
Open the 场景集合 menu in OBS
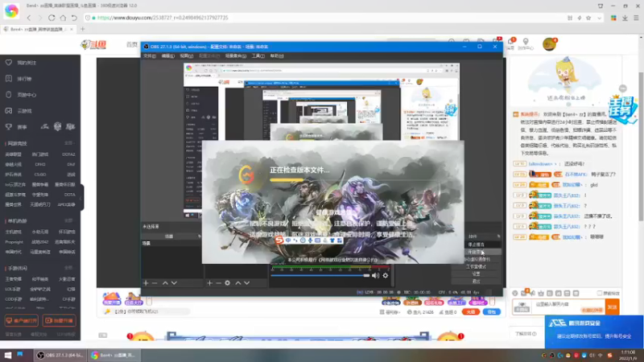click(236, 56)
